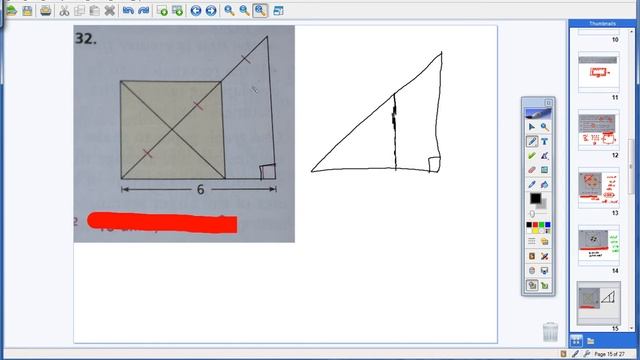Pick the green color in palette

[541, 225]
